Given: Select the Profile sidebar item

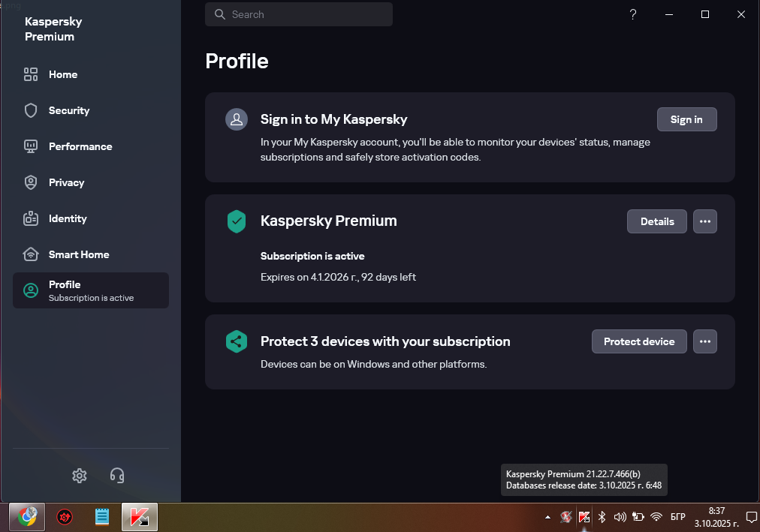Looking at the screenshot, I should click(90, 290).
